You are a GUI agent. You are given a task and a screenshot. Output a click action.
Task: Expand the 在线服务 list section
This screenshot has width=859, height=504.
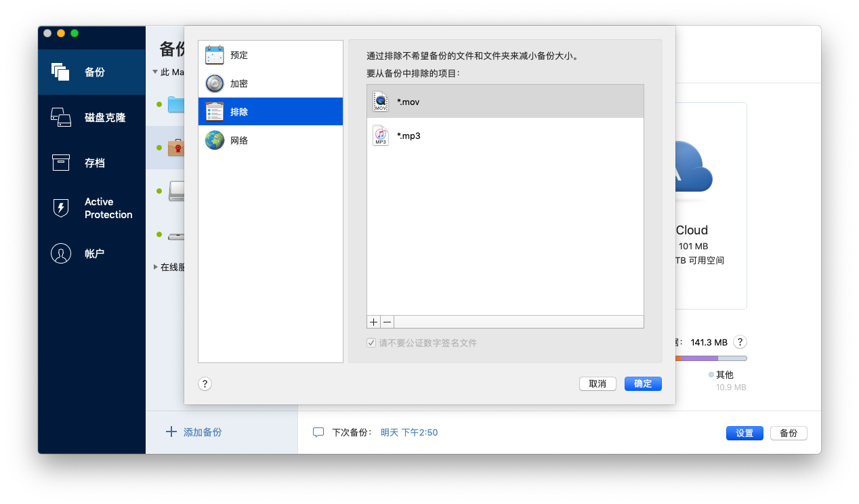[155, 267]
